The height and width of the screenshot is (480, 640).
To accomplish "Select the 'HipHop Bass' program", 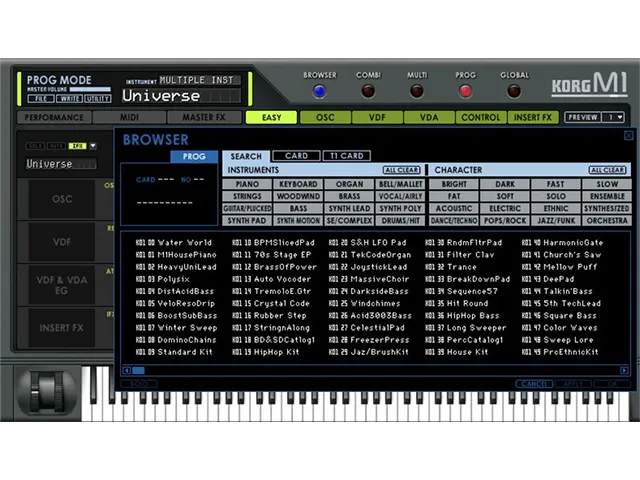I will coord(462,316).
